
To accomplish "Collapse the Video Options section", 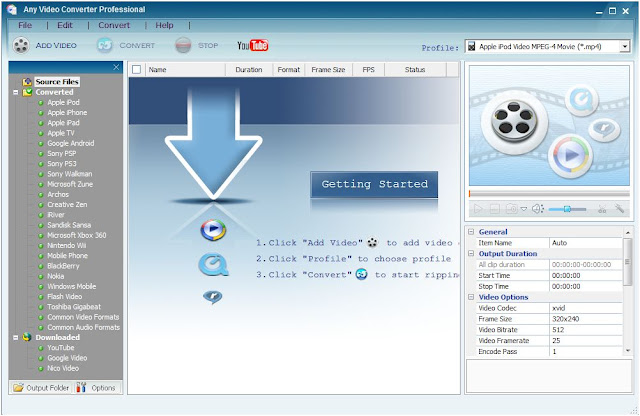I will pyautogui.click(x=471, y=297).
